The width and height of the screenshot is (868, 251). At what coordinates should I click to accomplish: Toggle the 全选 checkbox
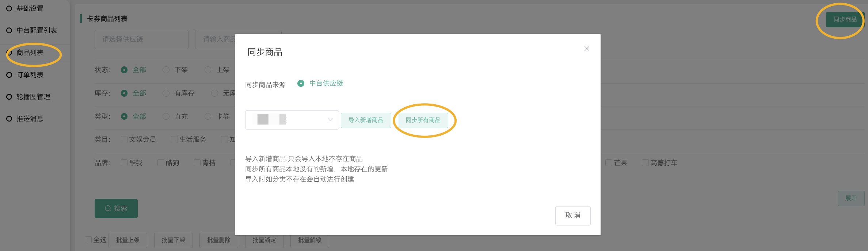[x=88, y=240]
